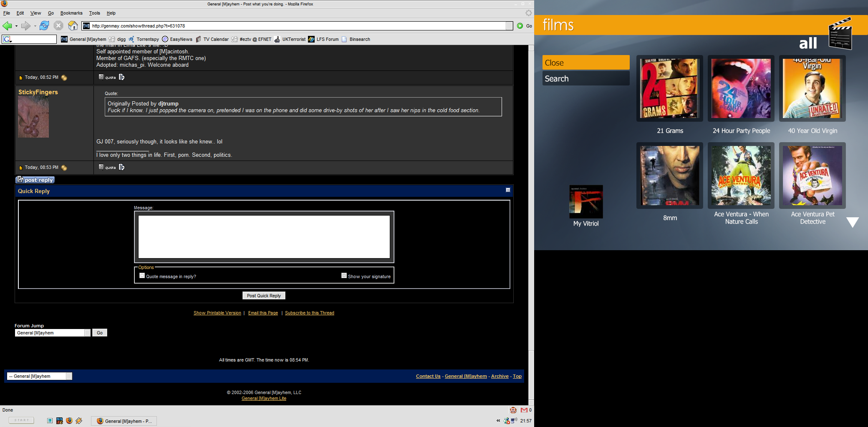Go back with the green arrow
Screen dimensions: 868x427
[7, 26]
